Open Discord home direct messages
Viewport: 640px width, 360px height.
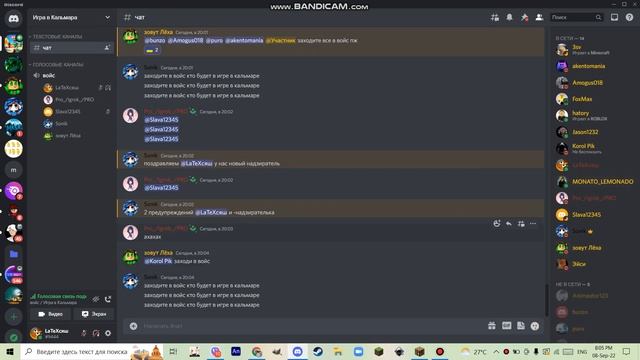click(13, 19)
